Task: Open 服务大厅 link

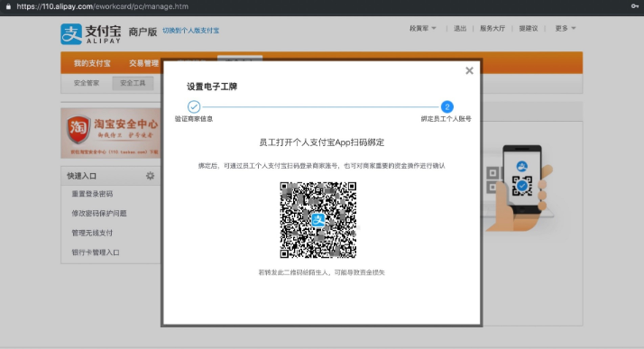Action: pos(492,28)
